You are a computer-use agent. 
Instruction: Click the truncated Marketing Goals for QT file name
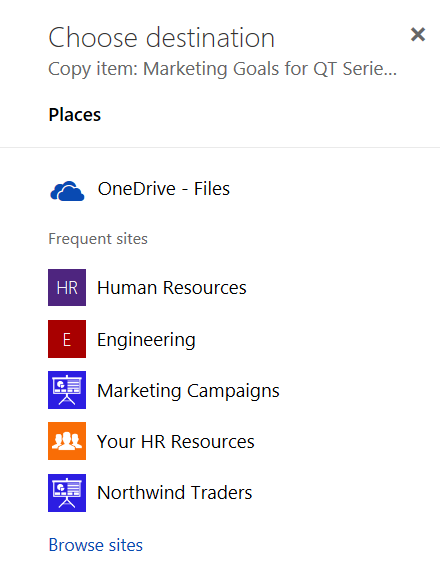tap(270, 69)
